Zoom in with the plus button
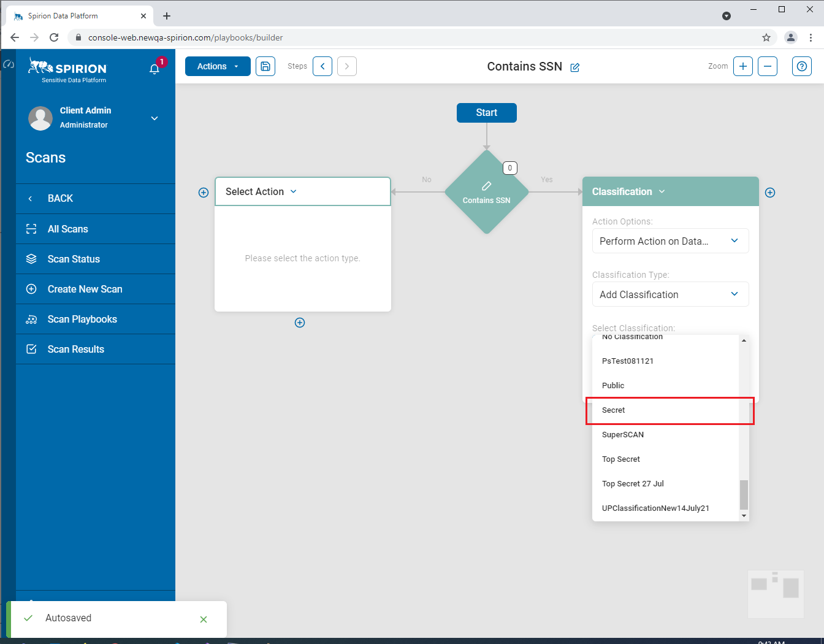This screenshot has width=824, height=644. coord(743,66)
